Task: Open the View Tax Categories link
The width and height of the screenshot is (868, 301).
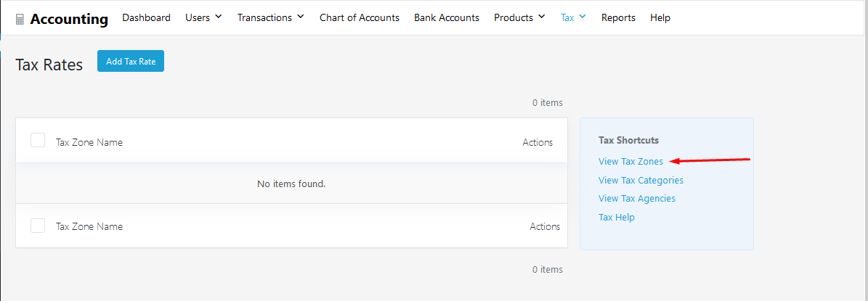Action: (x=641, y=180)
